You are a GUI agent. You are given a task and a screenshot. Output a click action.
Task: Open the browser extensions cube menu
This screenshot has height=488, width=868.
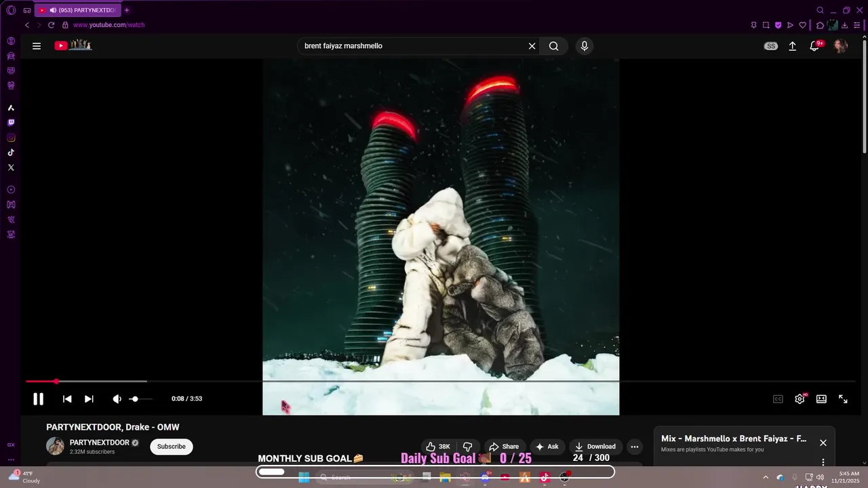click(x=820, y=25)
